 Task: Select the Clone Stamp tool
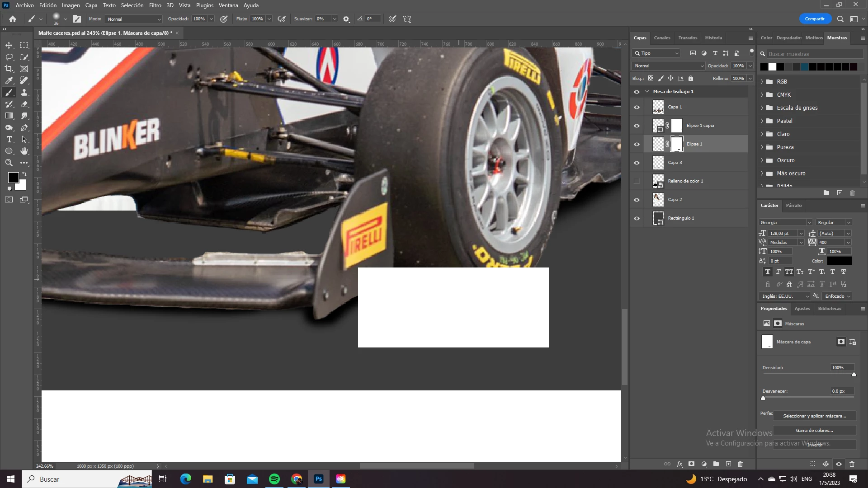pyautogui.click(x=24, y=92)
